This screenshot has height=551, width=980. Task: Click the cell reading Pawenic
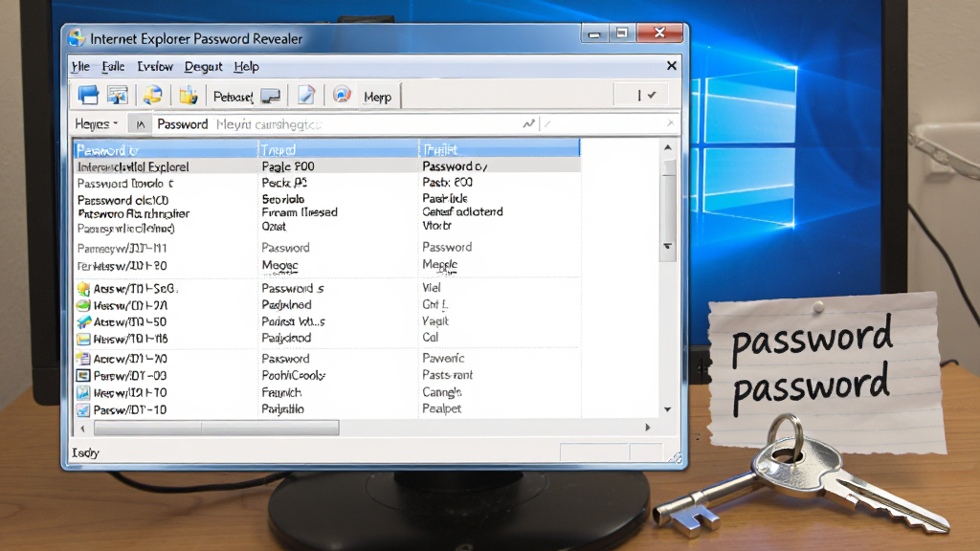(443, 358)
